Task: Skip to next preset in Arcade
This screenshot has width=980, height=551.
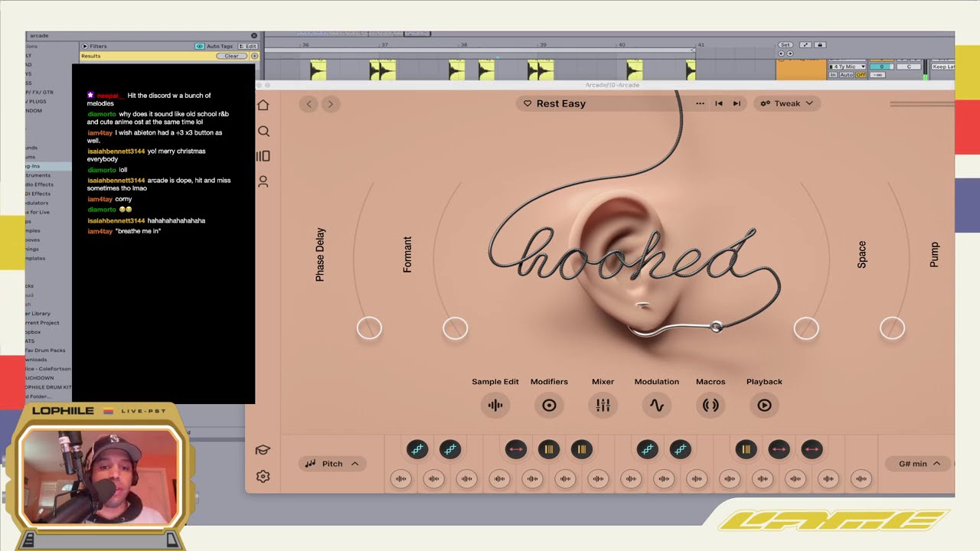Action: (x=737, y=103)
